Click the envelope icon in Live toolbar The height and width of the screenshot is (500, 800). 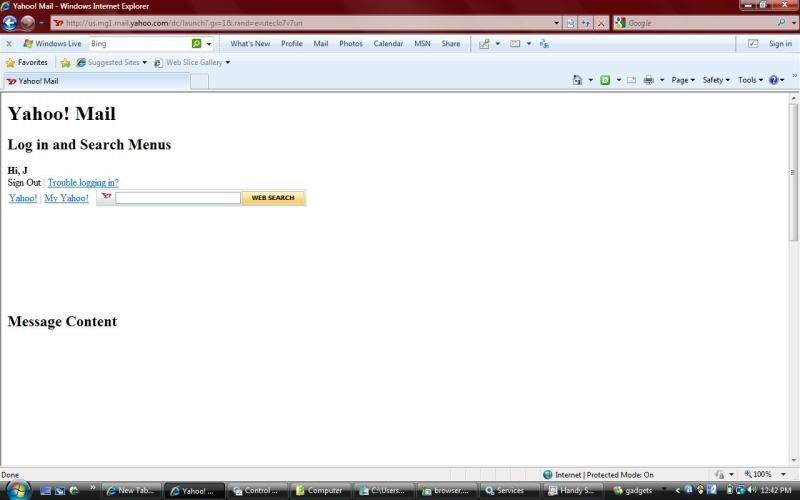[515, 44]
